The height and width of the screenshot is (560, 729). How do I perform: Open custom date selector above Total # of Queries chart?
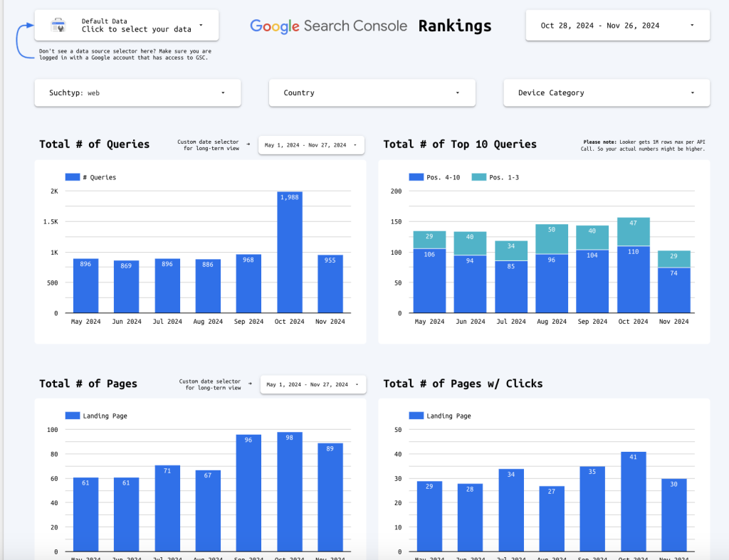tap(311, 145)
